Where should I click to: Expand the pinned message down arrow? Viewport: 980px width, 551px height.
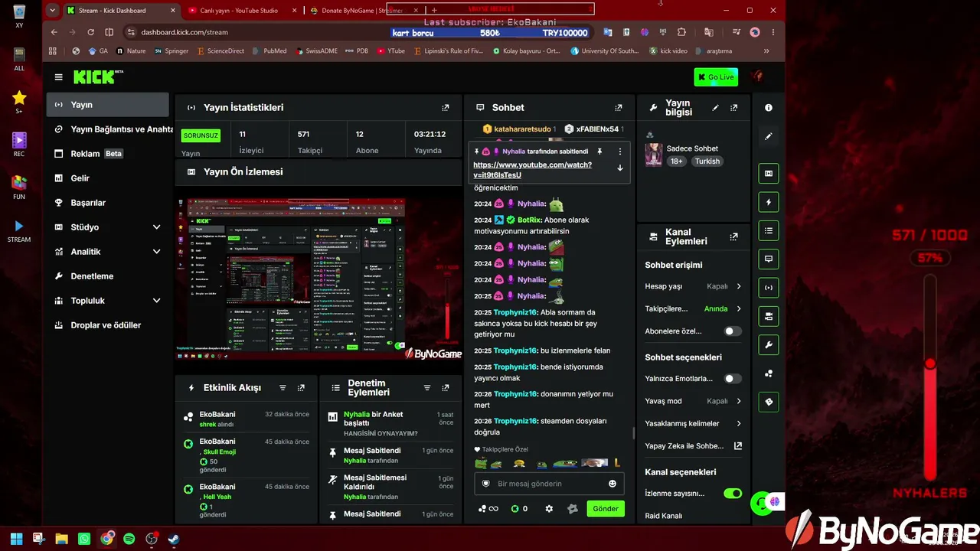[x=620, y=168]
